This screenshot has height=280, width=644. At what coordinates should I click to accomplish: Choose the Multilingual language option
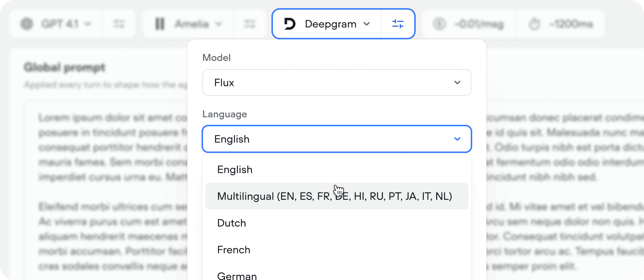tap(337, 196)
